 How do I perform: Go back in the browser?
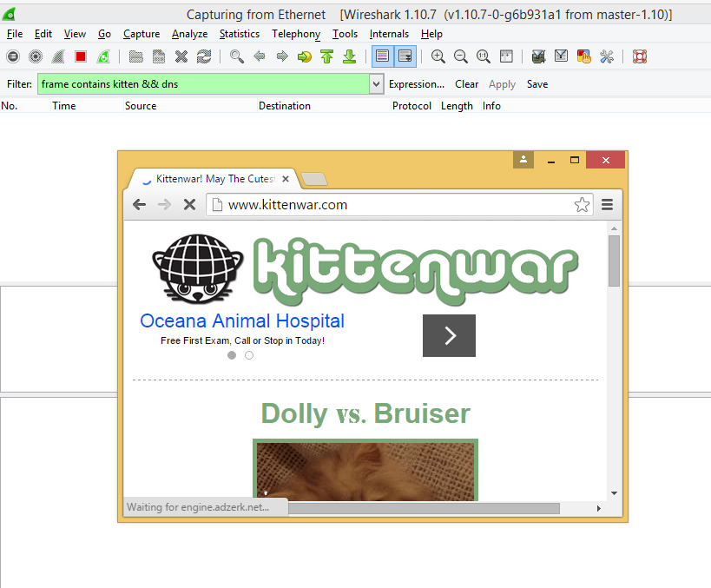click(139, 205)
